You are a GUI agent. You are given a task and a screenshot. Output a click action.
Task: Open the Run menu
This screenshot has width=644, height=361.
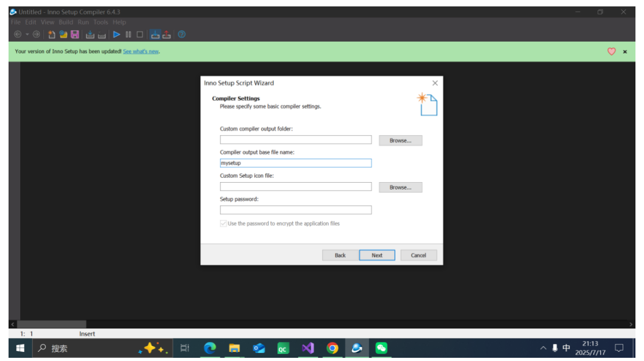pos(83,22)
